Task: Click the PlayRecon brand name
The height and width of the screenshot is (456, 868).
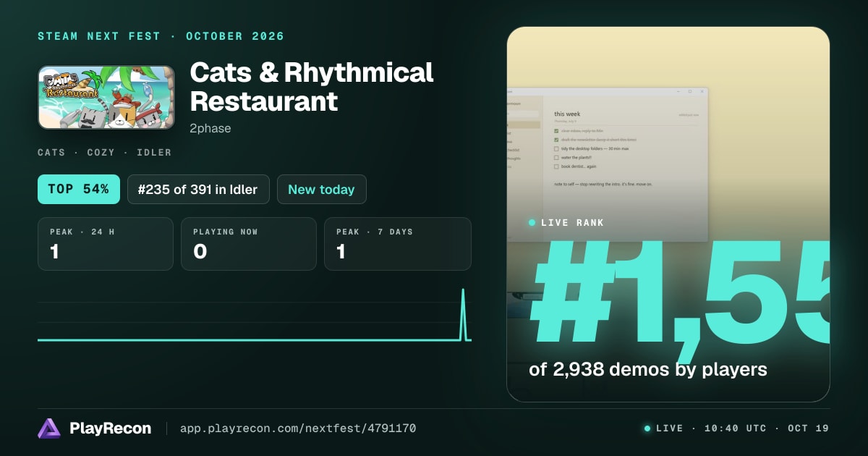Action: point(111,428)
